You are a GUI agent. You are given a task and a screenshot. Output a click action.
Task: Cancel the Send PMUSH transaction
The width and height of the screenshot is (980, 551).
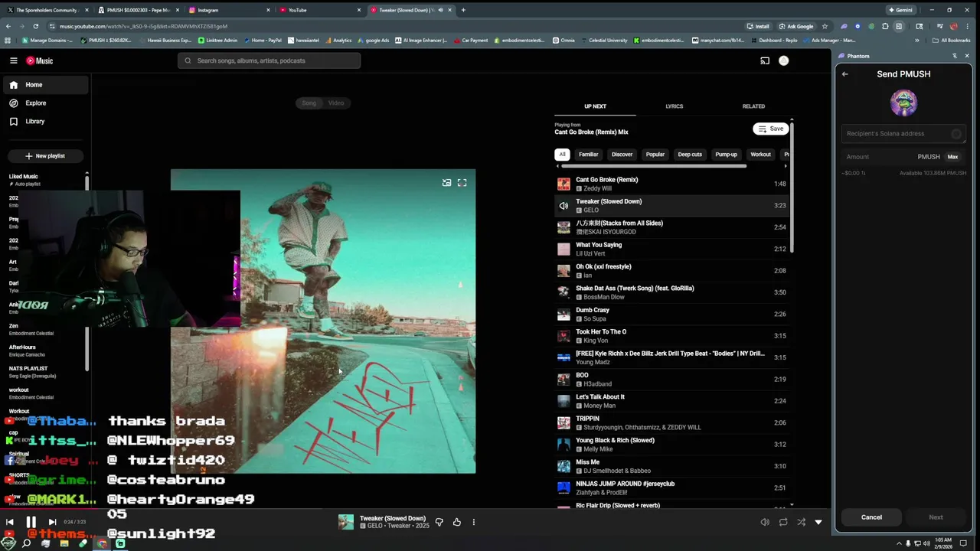tap(871, 517)
